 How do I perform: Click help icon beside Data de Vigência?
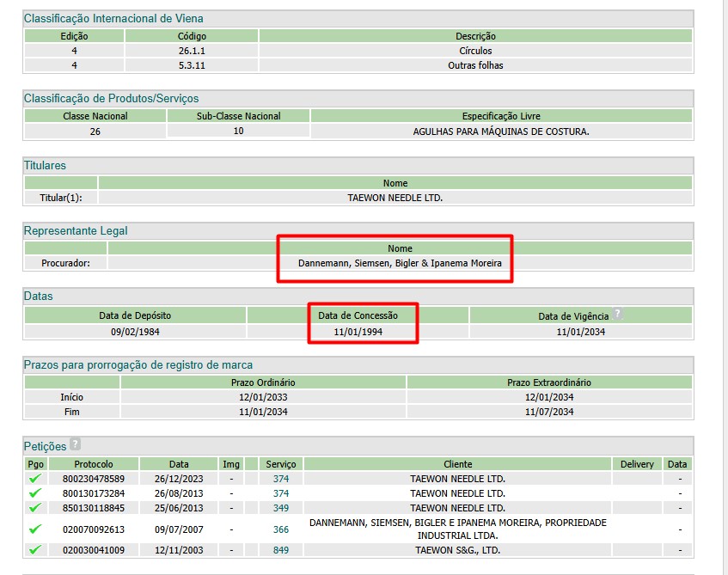coord(617,315)
